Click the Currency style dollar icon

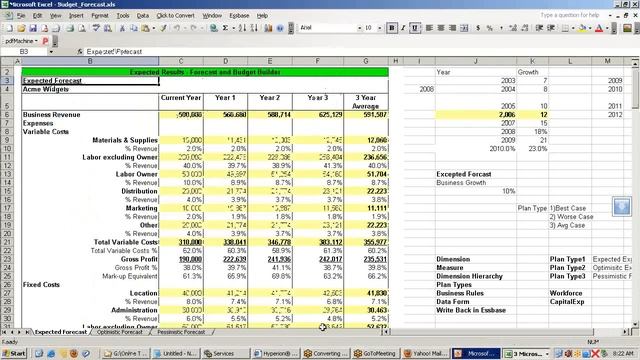click(478, 28)
